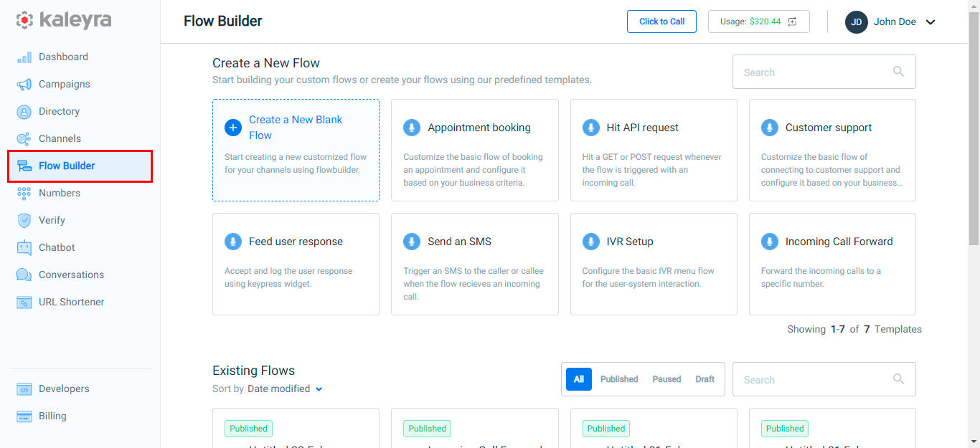Click the templates search magnifier icon
Image resolution: width=980 pixels, height=448 pixels.
(x=898, y=72)
